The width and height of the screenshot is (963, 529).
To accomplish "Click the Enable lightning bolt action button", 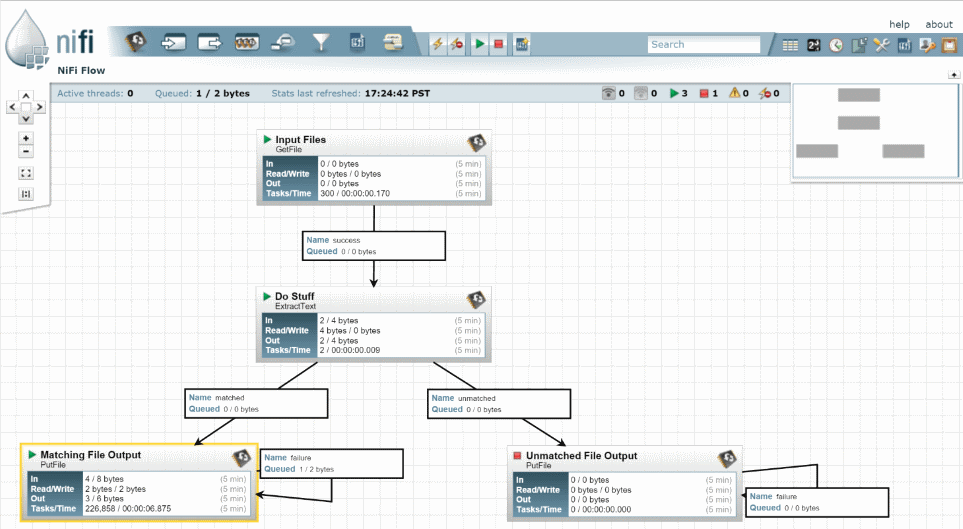I will click(437, 44).
